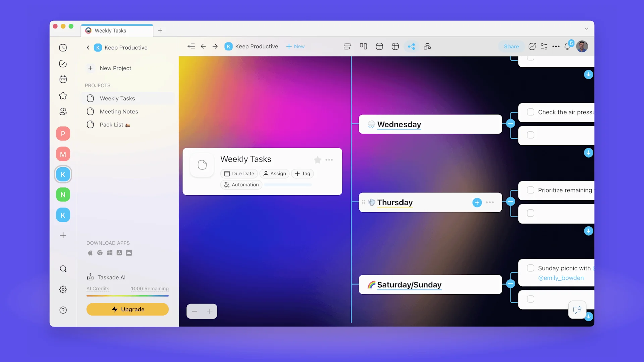This screenshot has width=644, height=362.
Task: Mark 'Prioritize remaining' task as complete
Action: click(x=531, y=190)
